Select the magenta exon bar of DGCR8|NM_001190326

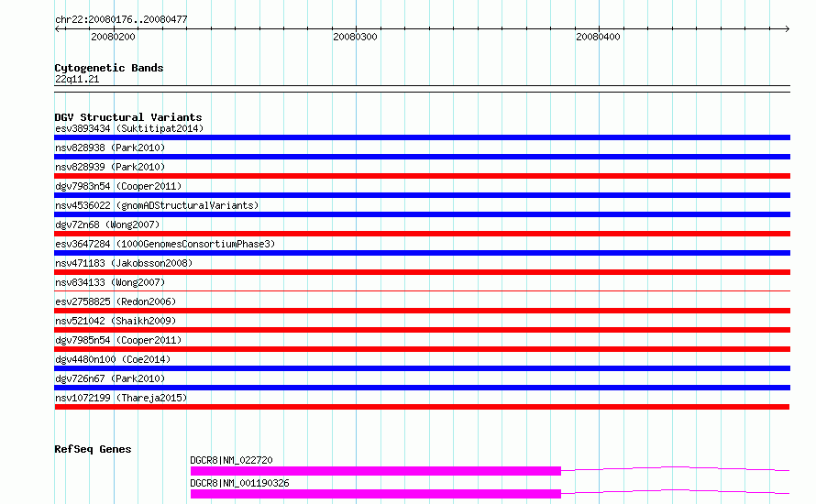(376, 494)
